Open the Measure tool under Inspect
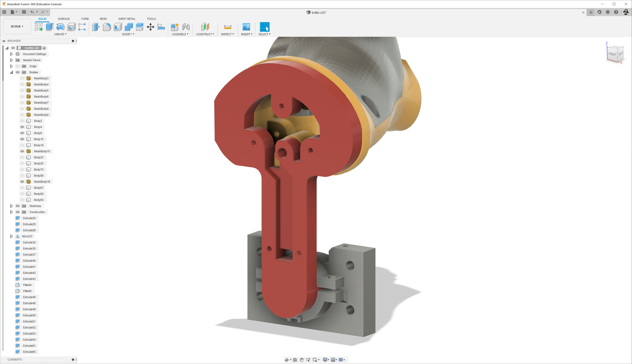Image resolution: width=632 pixels, height=364 pixels. (x=227, y=27)
